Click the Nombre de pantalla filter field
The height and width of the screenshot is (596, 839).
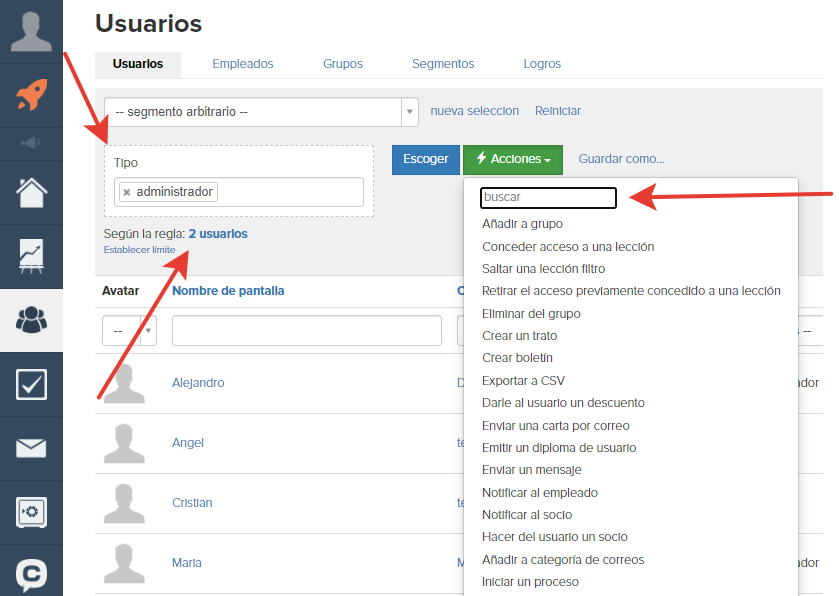point(307,331)
